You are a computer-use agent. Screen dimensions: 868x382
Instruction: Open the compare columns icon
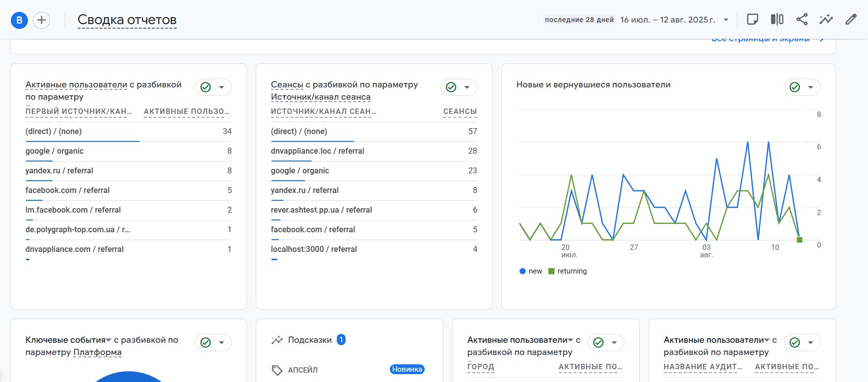tap(777, 20)
